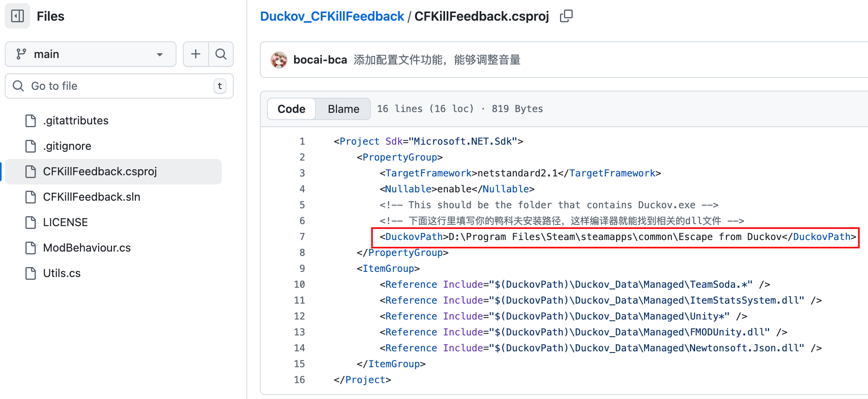
Task: Copy the file path with the copy icon
Action: [x=566, y=16]
